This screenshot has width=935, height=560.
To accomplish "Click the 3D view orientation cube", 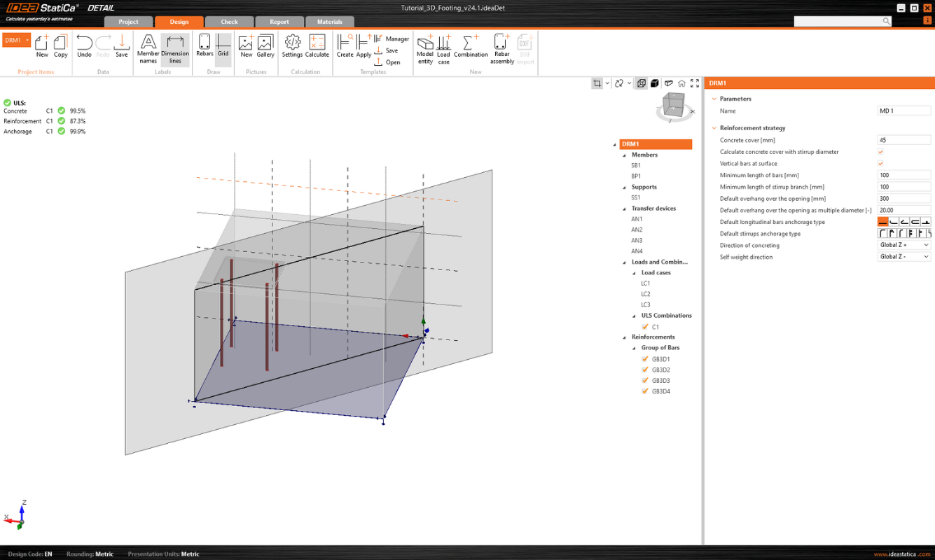I will point(673,106).
